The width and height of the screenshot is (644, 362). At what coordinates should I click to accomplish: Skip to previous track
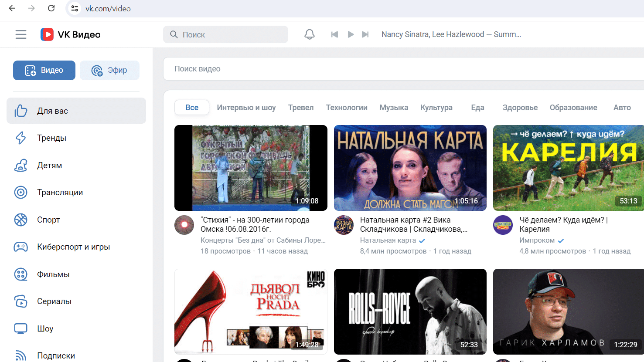(334, 34)
